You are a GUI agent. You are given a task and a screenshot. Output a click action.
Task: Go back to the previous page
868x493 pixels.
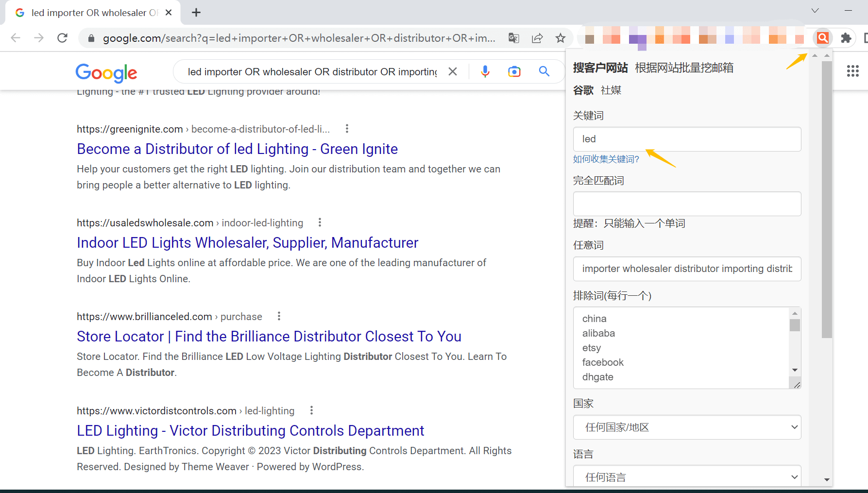(16, 38)
